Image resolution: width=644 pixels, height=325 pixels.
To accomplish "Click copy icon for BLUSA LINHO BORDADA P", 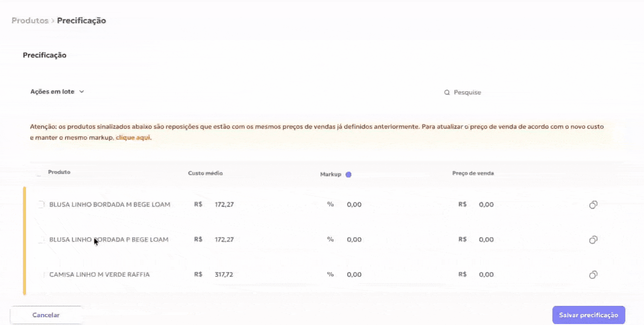I will 593,240.
